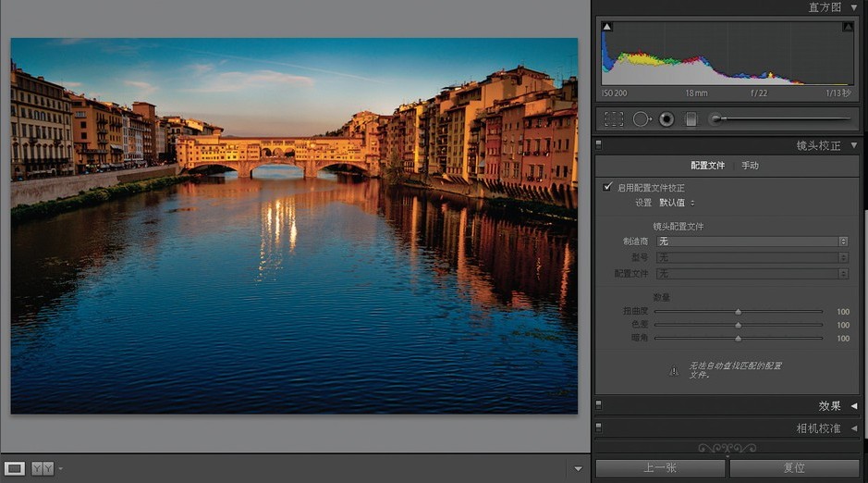The image size is (868, 483).
Task: Click the 18 mm focal length text
Action: (x=696, y=93)
